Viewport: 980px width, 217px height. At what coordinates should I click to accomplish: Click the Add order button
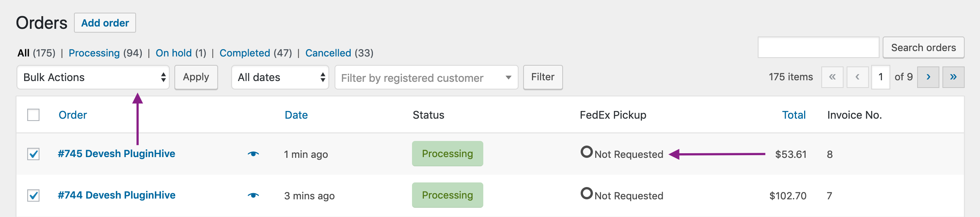[x=105, y=23]
